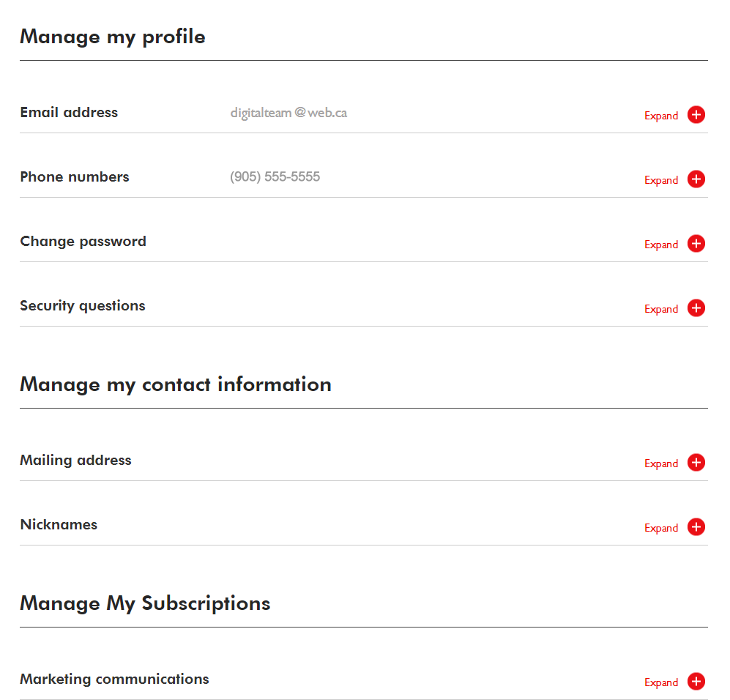Click the Mailing address label

pyautogui.click(x=75, y=461)
